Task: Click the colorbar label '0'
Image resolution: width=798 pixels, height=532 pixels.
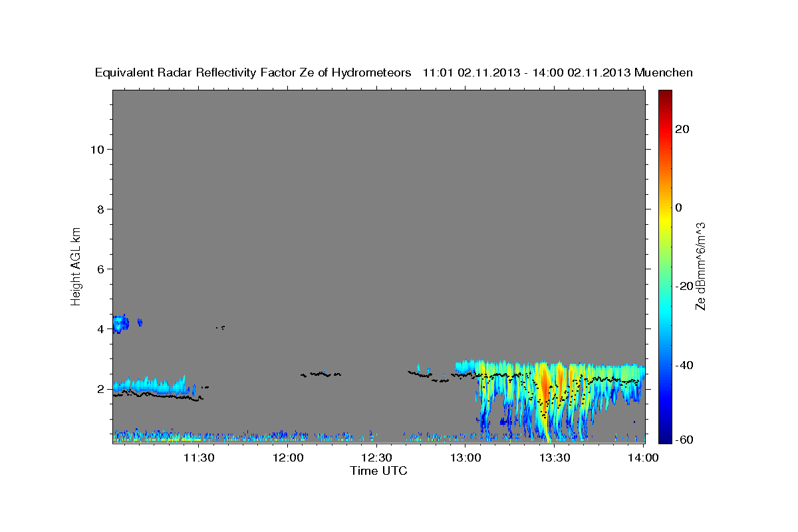Action: click(679, 207)
